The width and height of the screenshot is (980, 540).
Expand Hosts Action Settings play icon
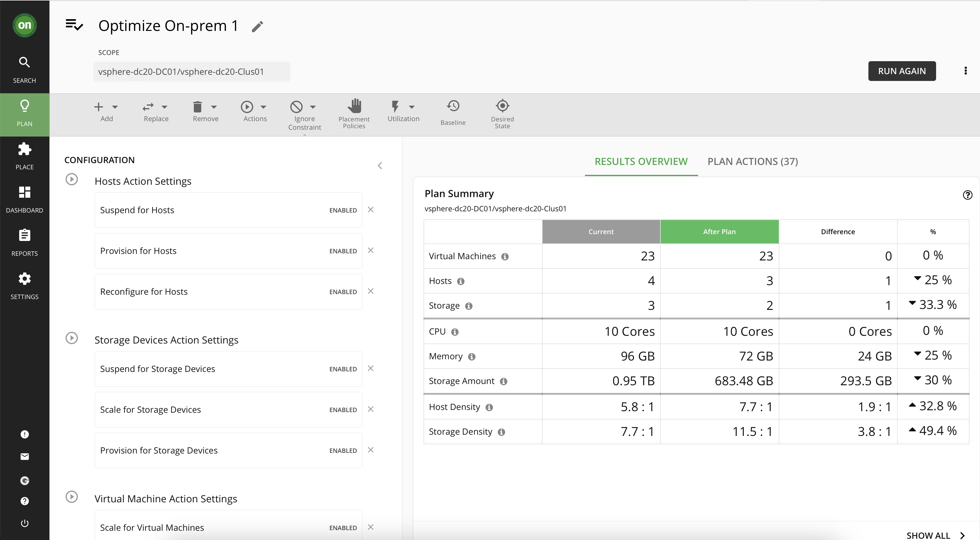point(71,179)
